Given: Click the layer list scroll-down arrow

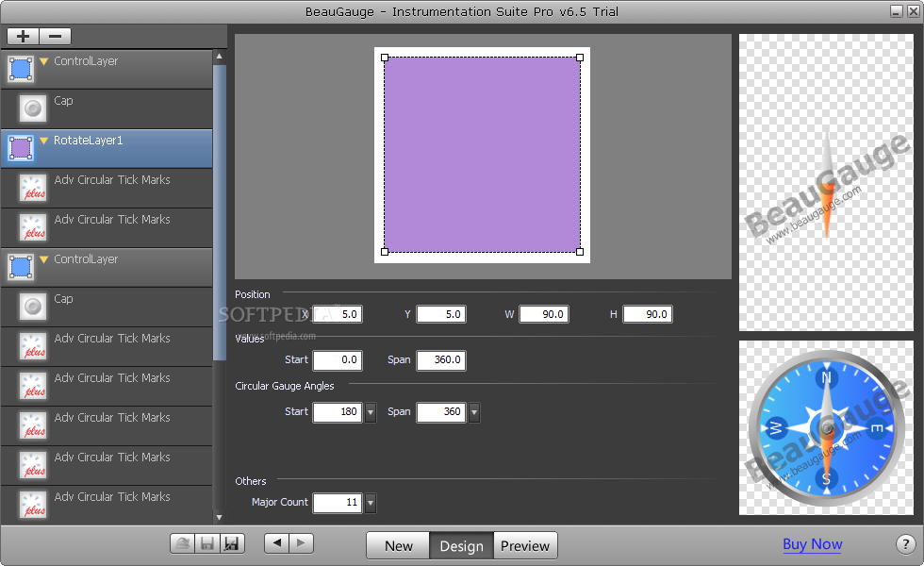Looking at the screenshot, I should (x=219, y=518).
